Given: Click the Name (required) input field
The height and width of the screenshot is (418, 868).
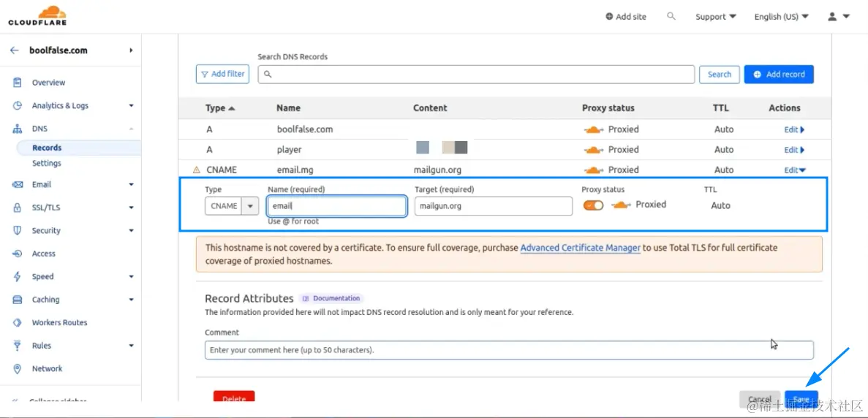Looking at the screenshot, I should [x=337, y=206].
